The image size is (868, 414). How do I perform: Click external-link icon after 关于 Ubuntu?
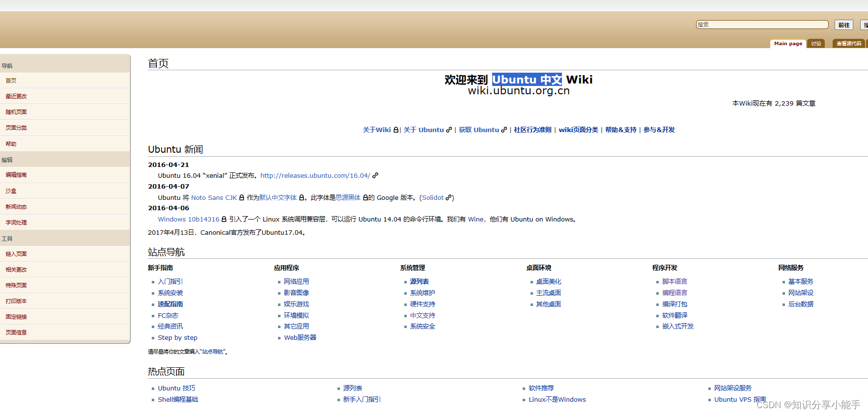pos(448,130)
